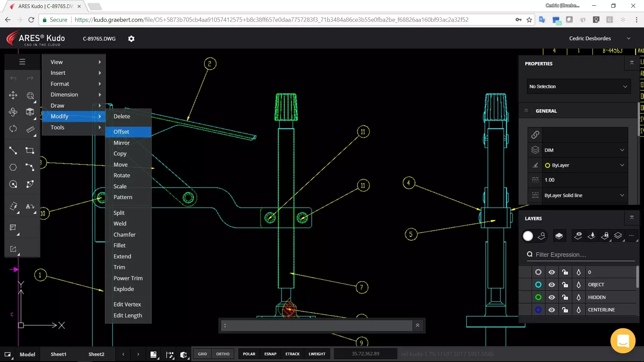Reload the browser page

click(x=31, y=20)
